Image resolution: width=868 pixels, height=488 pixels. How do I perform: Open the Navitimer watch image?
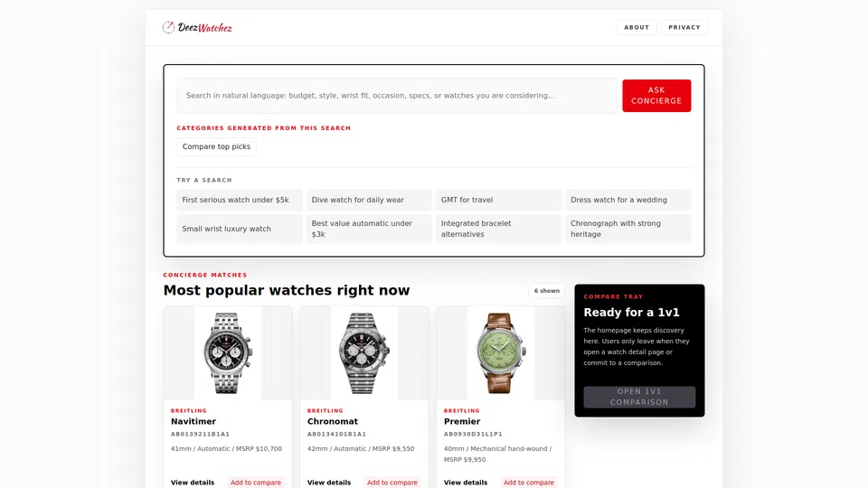tap(228, 353)
